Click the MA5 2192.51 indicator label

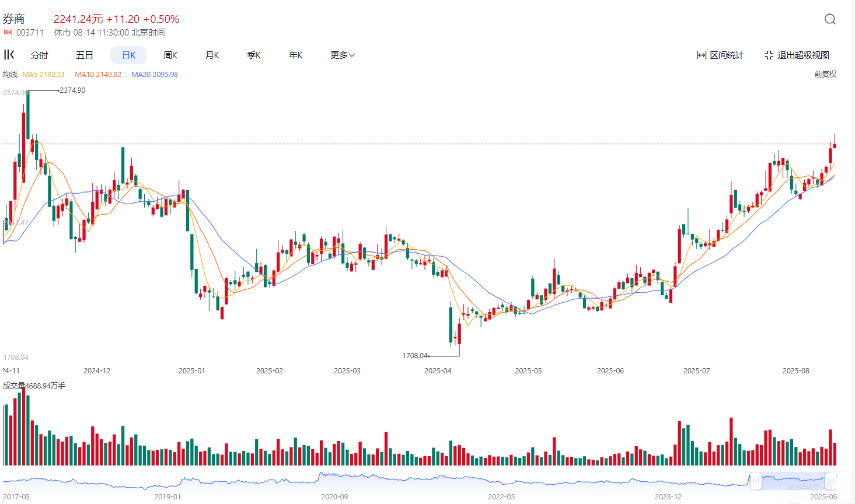pos(44,74)
